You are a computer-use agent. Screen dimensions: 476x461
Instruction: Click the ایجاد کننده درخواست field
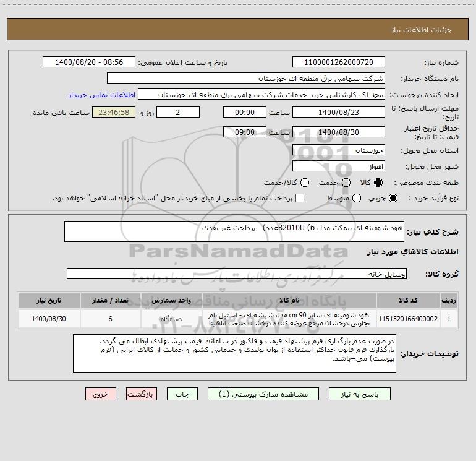tap(261, 94)
